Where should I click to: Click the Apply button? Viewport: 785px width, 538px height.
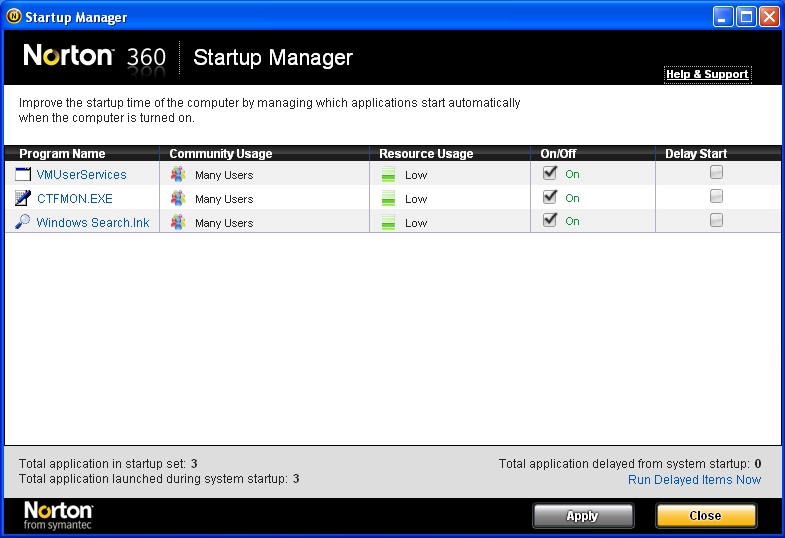583,515
